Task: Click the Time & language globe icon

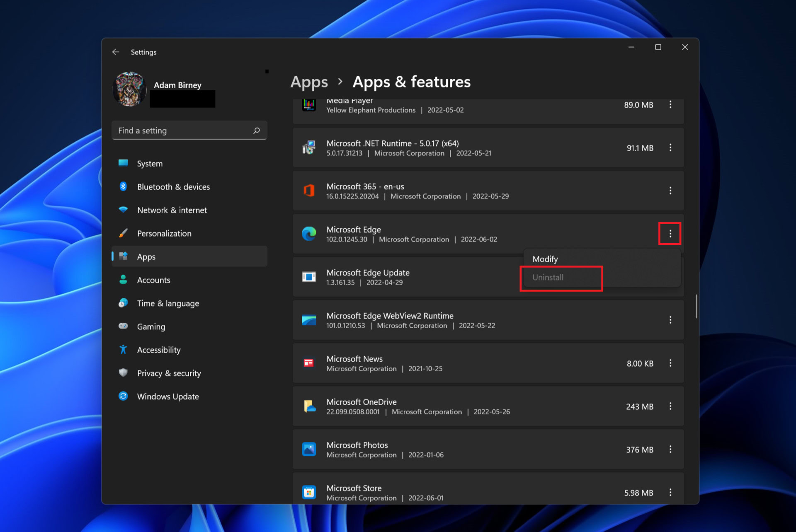Action: coord(123,303)
